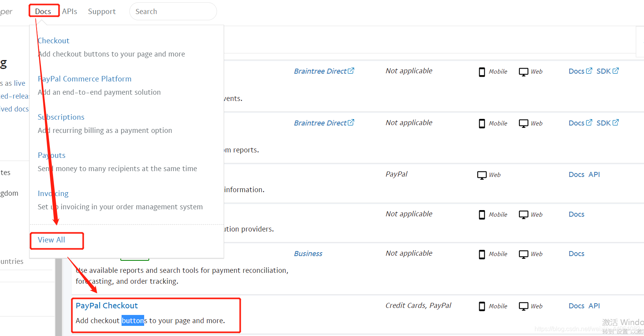
Task: Open the Docs menu in navigation bar
Action: [43, 11]
